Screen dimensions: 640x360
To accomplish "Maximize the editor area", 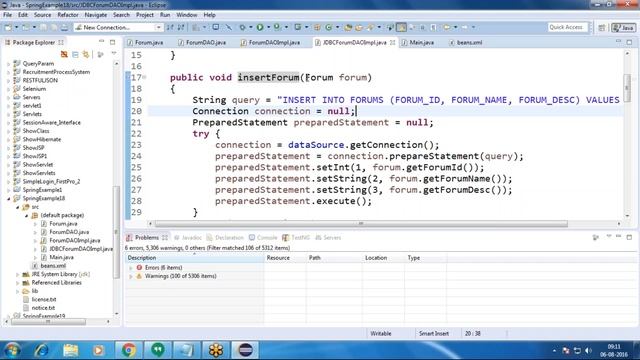I will pyautogui.click(x=629, y=42).
